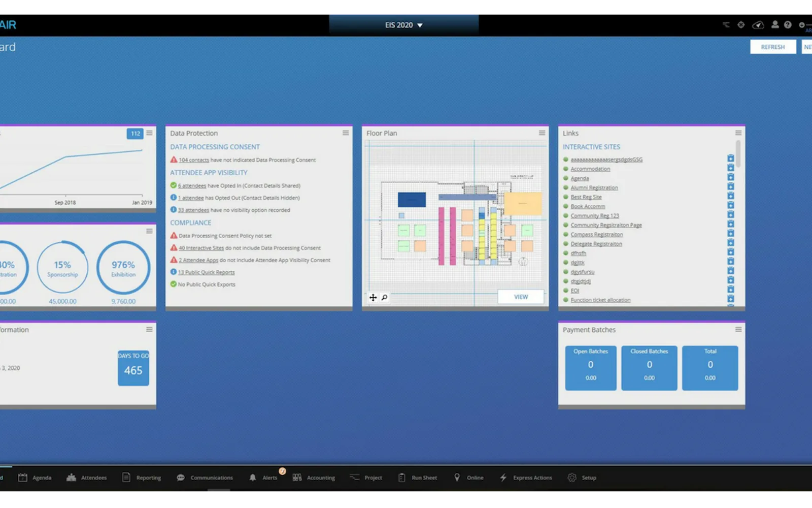Open the menu icon of the chart widget showing 112
The height and width of the screenshot is (508, 812).
click(x=149, y=133)
